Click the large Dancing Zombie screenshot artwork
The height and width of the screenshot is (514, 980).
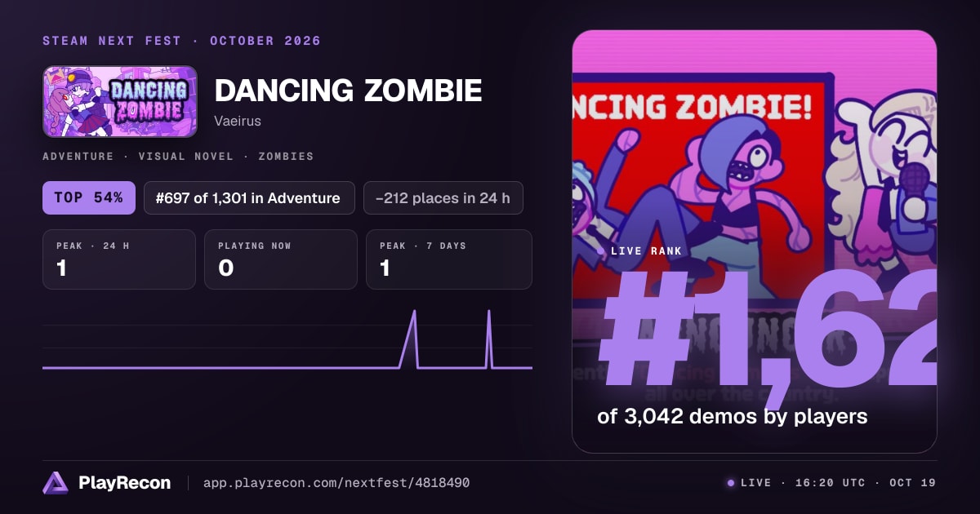pyautogui.click(x=755, y=241)
